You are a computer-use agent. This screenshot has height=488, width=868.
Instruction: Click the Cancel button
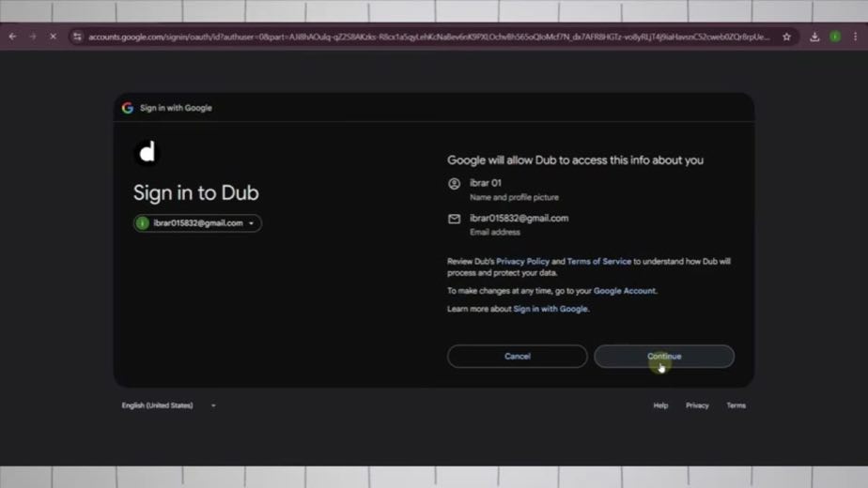click(x=517, y=357)
